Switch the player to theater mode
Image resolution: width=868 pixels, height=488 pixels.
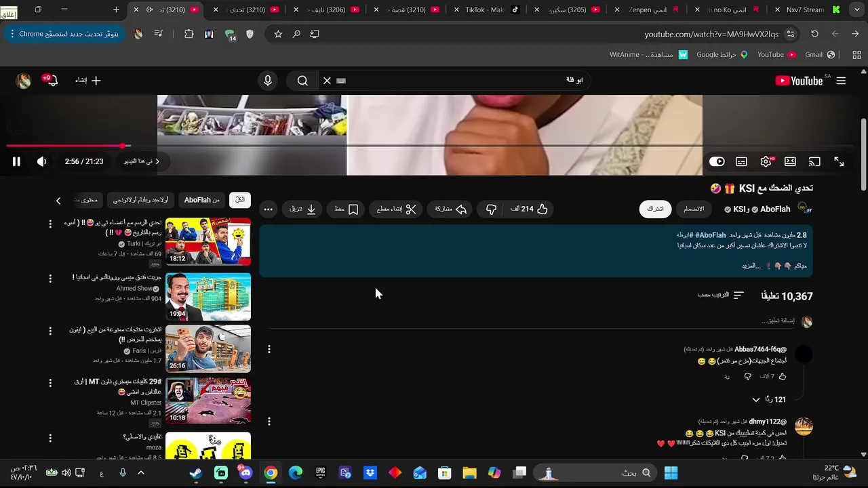tap(790, 161)
